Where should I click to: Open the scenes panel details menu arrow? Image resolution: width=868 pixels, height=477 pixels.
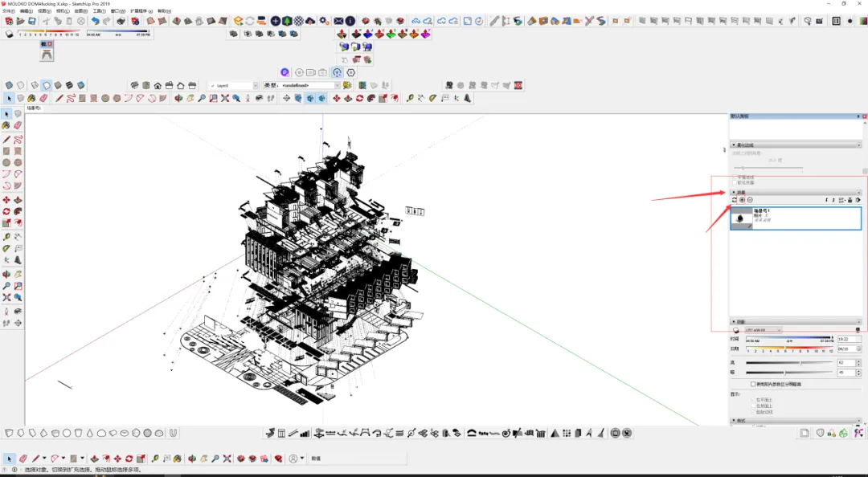pos(858,200)
